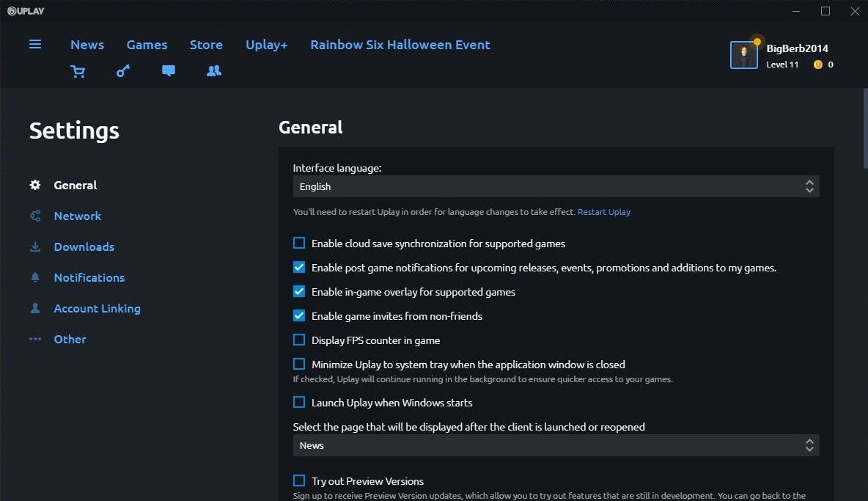Check Try out Preview Versions

299,480
